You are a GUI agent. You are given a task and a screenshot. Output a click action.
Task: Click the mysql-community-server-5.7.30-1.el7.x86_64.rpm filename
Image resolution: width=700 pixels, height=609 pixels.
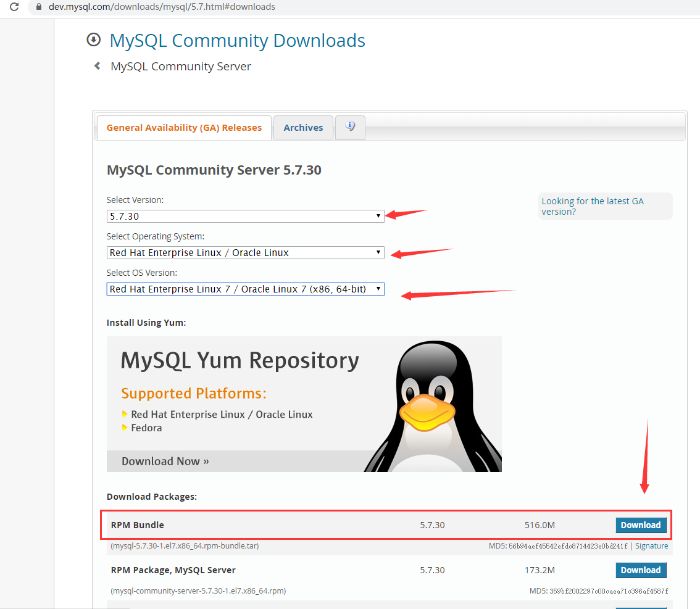click(x=198, y=590)
